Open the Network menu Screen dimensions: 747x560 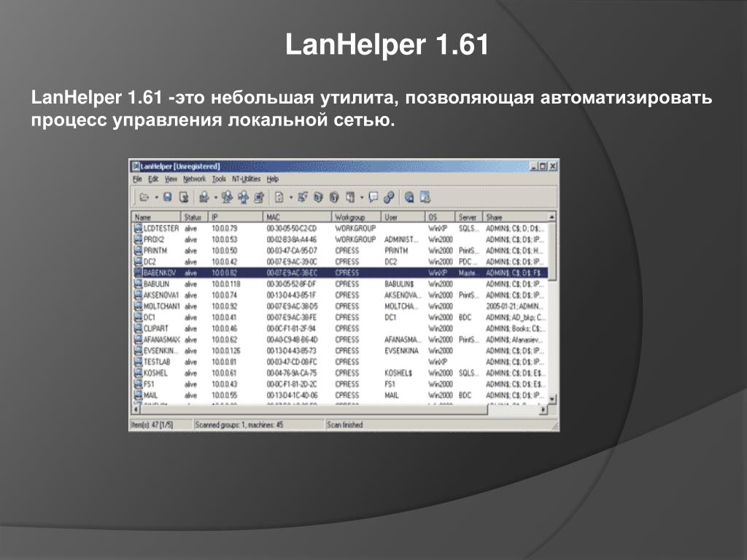pos(194,179)
